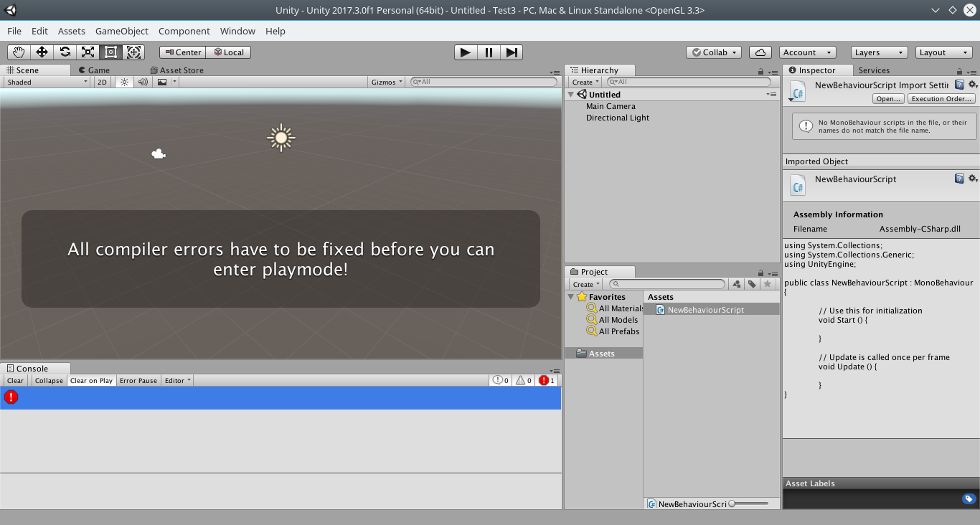Mute scene audio in the Scene view
This screenshot has height=525, width=980.
click(x=143, y=82)
